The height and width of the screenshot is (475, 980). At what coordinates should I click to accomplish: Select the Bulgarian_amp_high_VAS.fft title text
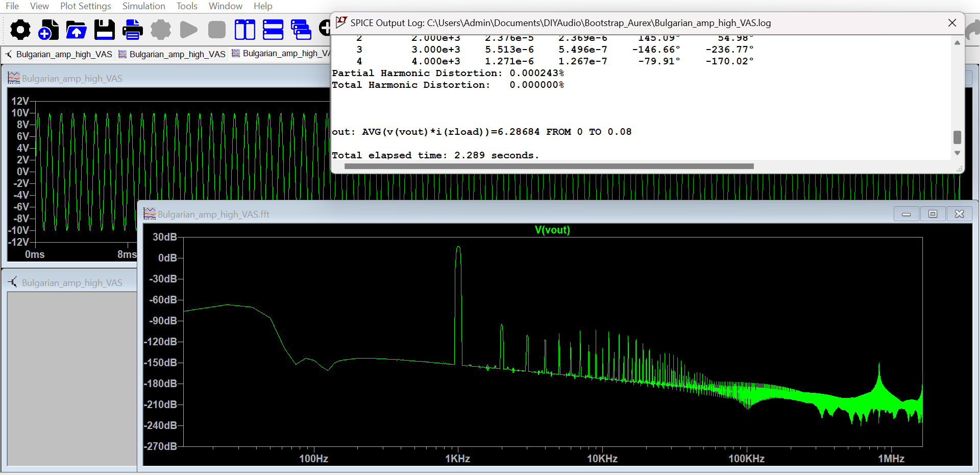213,215
